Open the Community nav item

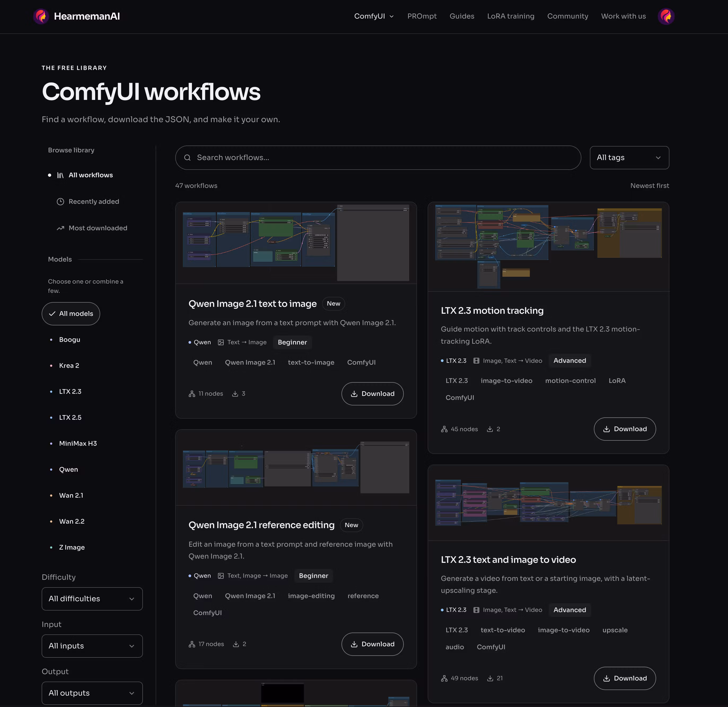point(568,16)
